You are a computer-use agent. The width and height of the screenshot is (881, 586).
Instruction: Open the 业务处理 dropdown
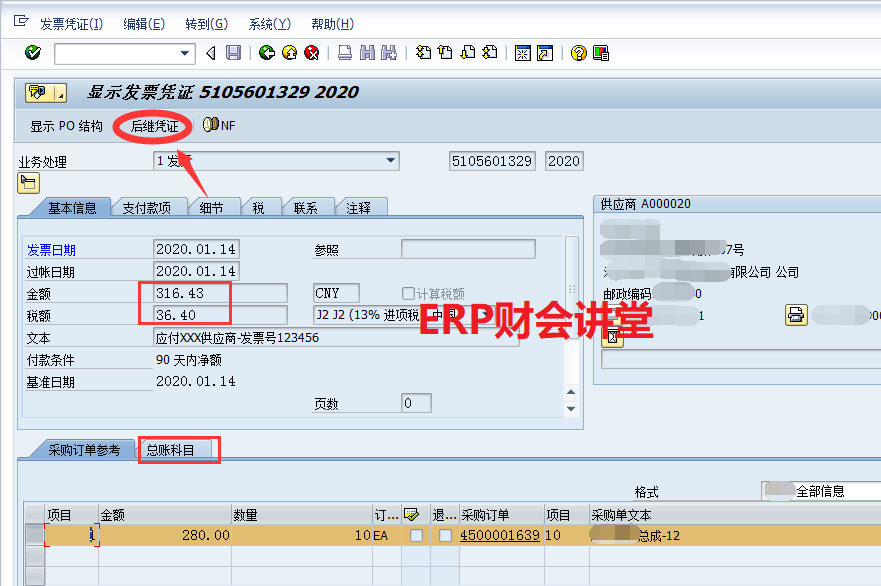pos(391,161)
